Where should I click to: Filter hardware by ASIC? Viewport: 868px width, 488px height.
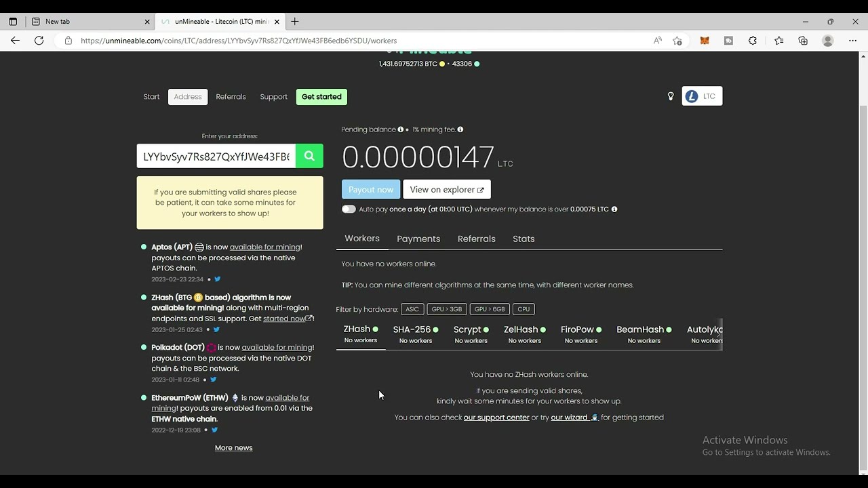[412, 309]
